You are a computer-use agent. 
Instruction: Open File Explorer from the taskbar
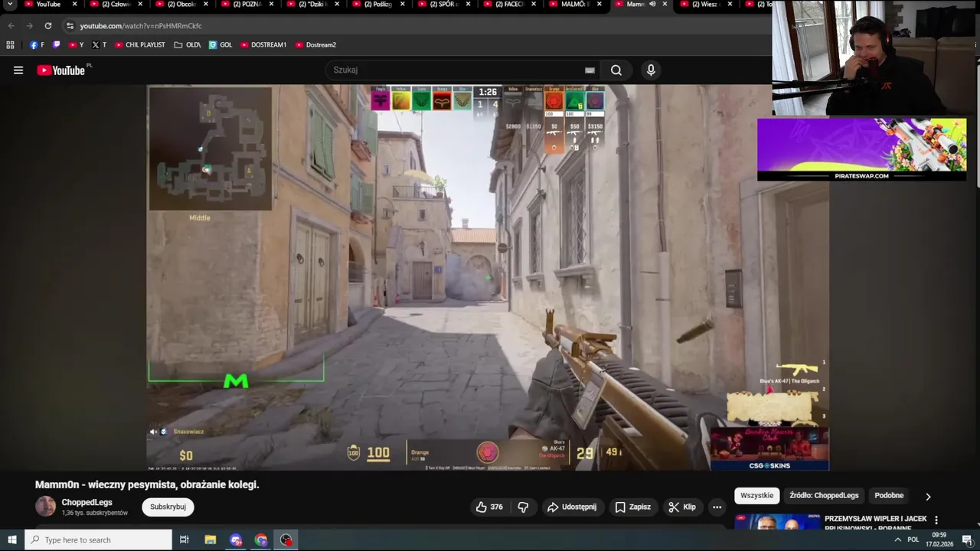pyautogui.click(x=210, y=540)
